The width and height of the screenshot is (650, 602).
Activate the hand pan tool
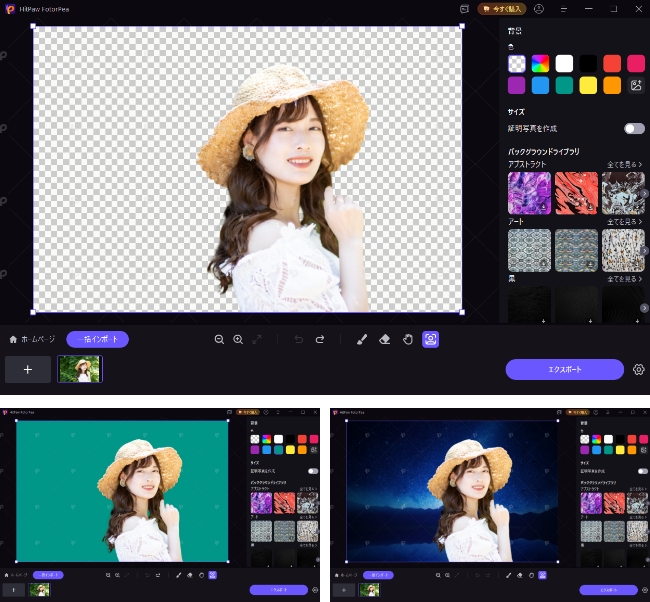pyautogui.click(x=408, y=340)
